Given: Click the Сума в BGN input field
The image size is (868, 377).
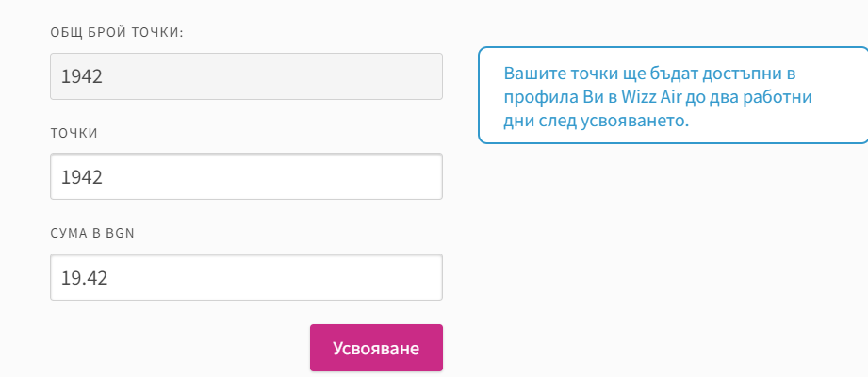Looking at the screenshot, I should [x=246, y=277].
